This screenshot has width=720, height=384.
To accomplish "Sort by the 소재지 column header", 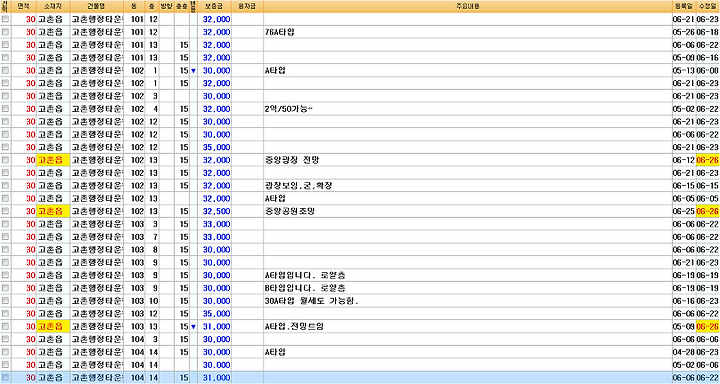I will [53, 6].
